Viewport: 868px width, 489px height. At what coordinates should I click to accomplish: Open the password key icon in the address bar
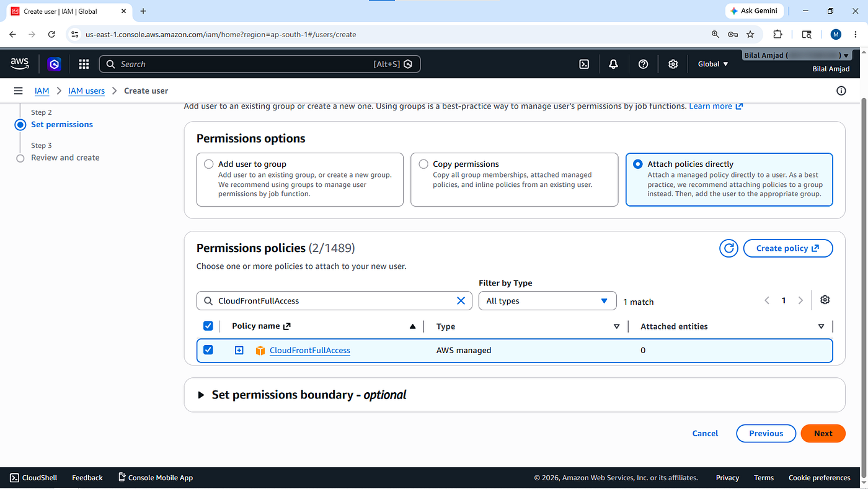[x=733, y=35]
